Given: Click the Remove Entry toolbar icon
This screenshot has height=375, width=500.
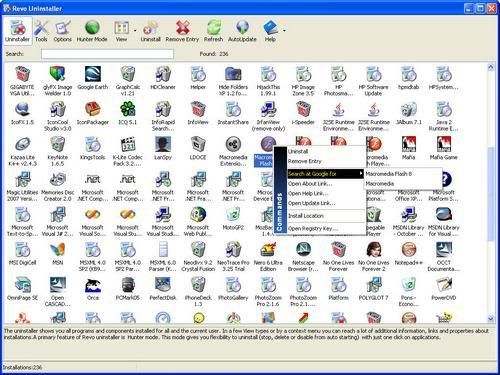Looking at the screenshot, I should point(182,31).
